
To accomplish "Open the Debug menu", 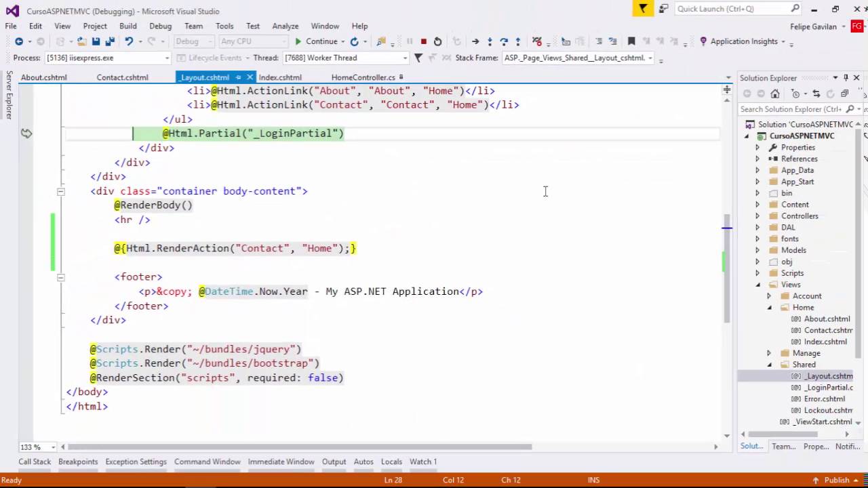I will click(x=160, y=26).
